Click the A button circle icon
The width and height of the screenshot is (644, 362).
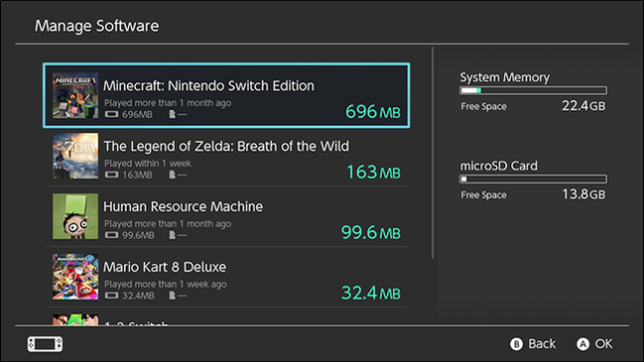pyautogui.click(x=582, y=344)
